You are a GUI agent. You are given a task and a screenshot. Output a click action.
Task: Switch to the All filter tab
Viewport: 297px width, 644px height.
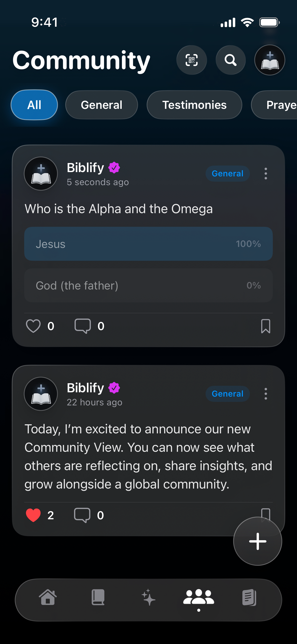(34, 105)
